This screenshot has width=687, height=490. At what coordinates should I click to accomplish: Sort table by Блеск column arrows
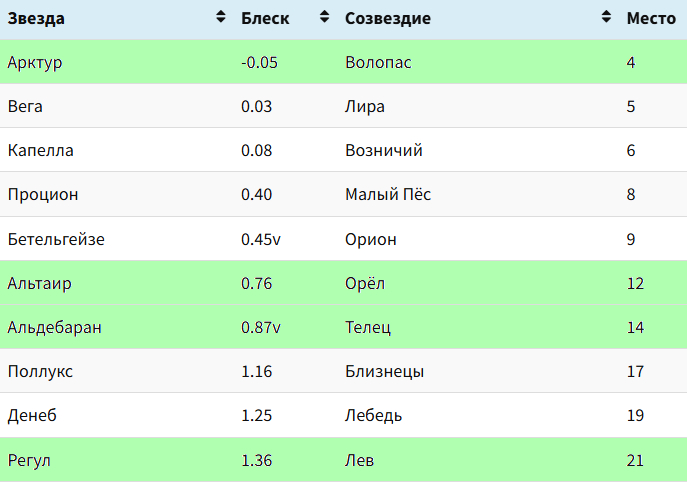click(x=324, y=17)
